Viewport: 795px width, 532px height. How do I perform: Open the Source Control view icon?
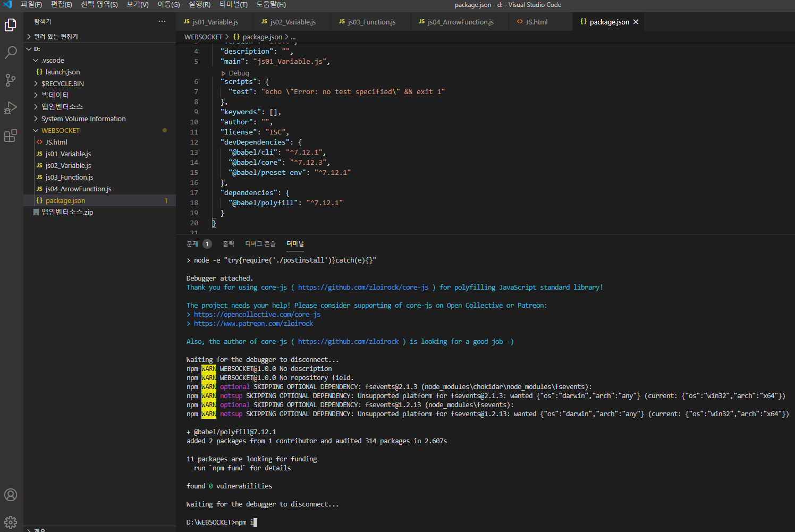11,80
